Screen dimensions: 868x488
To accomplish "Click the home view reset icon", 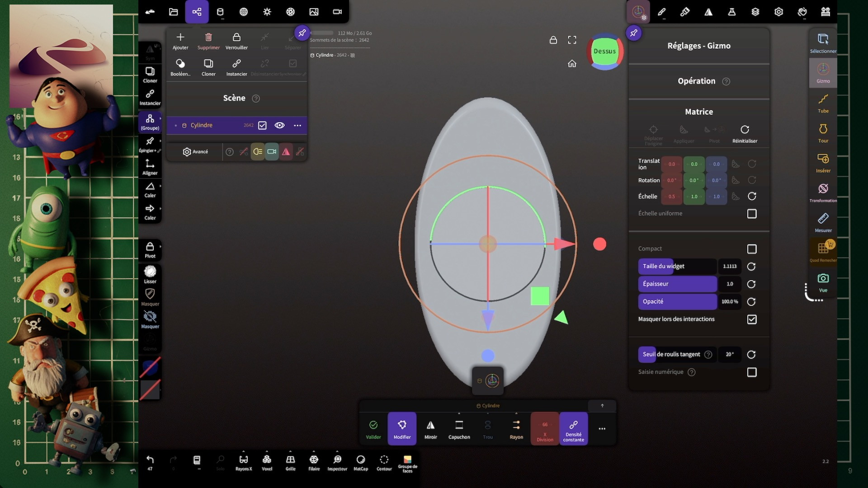I will 572,64.
